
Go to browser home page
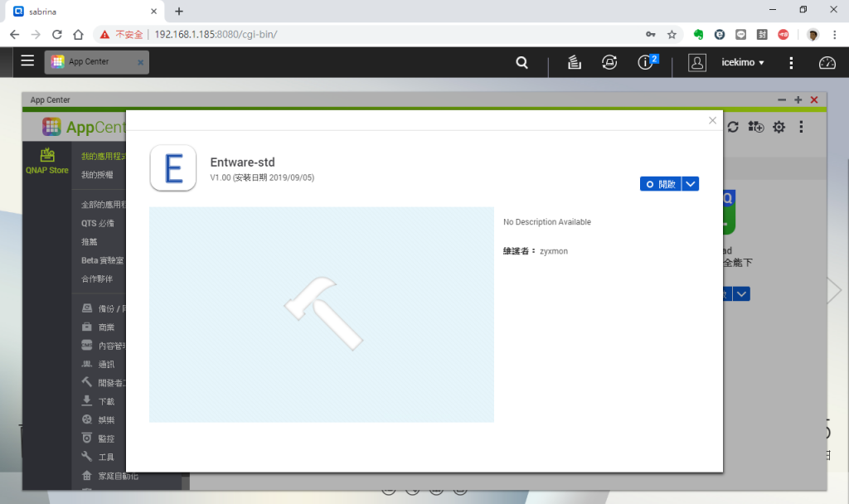79,35
